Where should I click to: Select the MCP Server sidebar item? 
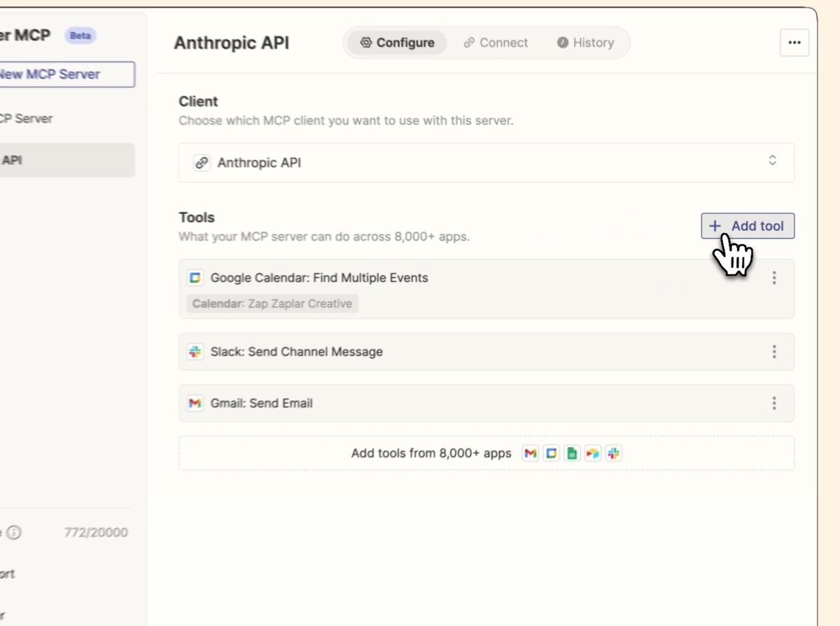pos(28,118)
